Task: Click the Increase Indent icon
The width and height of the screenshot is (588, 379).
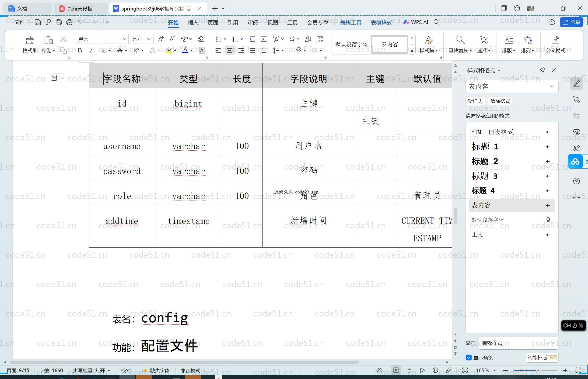Action: click(x=264, y=39)
